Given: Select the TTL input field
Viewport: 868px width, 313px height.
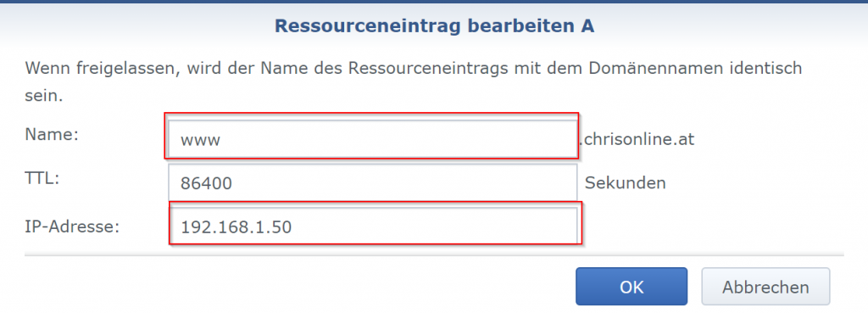Looking at the screenshot, I should click(x=373, y=182).
